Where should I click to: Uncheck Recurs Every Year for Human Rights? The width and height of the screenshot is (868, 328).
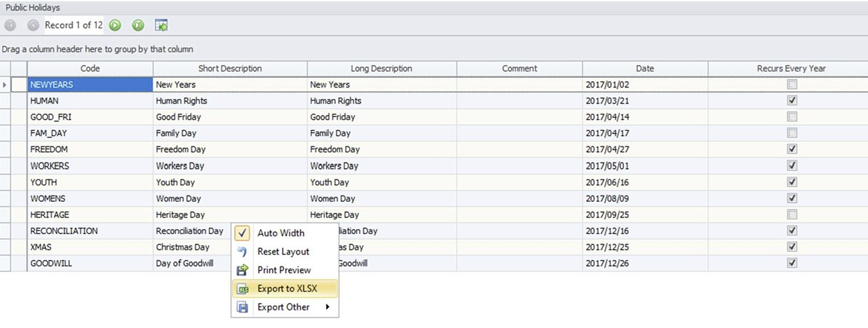click(792, 101)
